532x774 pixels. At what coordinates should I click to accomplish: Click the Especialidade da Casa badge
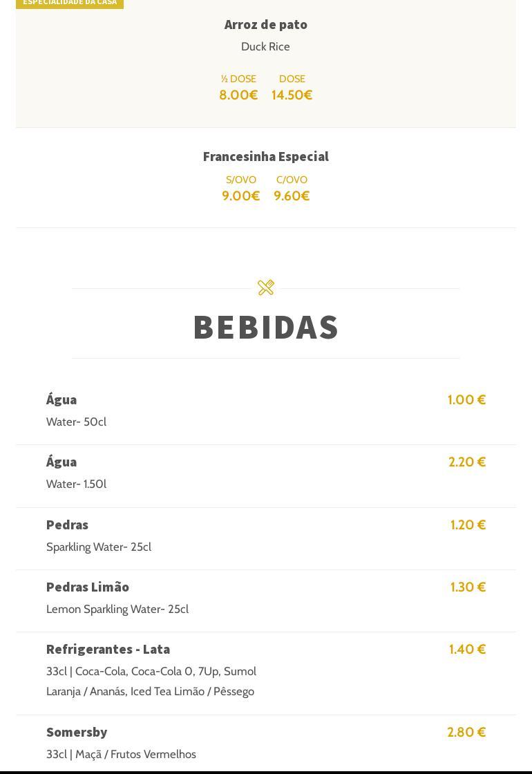(70, 3)
